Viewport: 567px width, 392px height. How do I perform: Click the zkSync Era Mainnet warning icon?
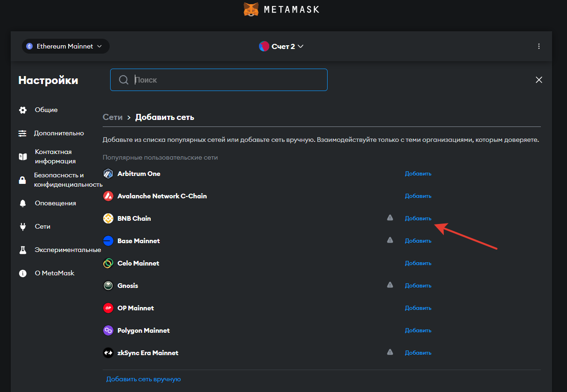390,352
